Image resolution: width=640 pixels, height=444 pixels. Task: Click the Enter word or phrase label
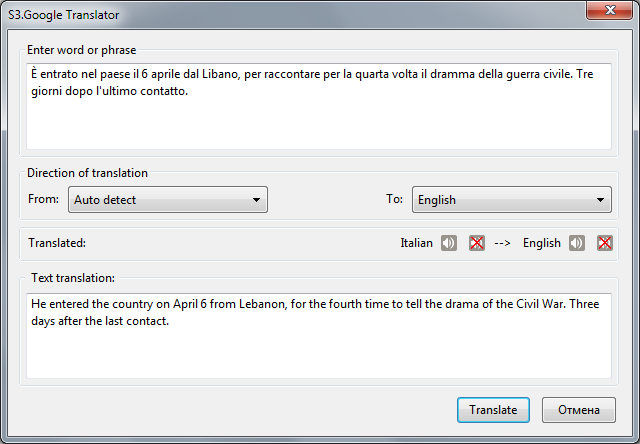coord(82,50)
